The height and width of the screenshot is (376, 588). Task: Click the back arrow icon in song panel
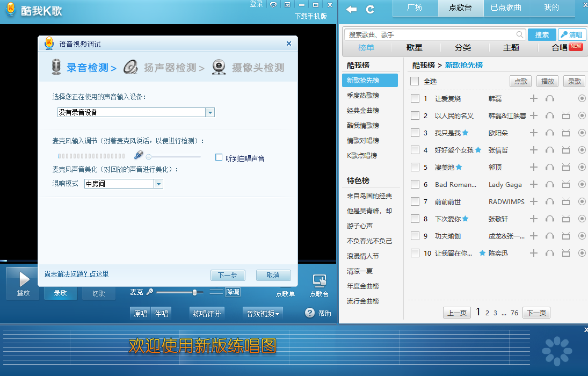352,9
